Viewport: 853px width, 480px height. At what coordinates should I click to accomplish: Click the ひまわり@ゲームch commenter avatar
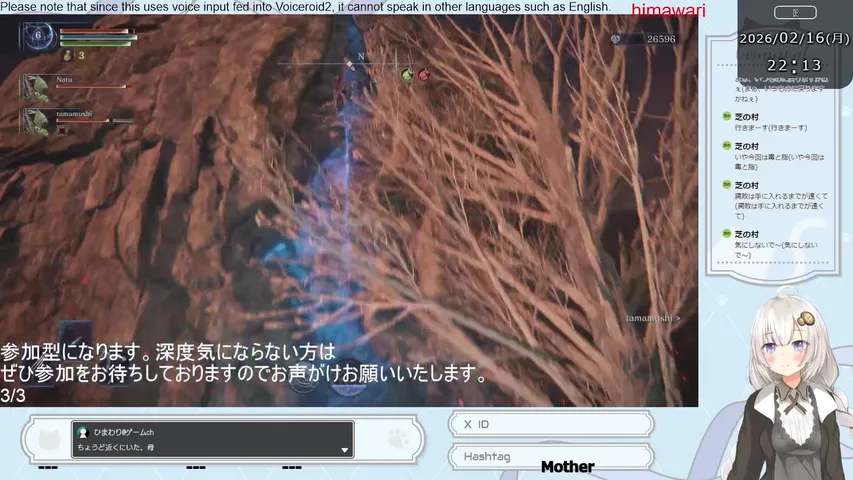(x=83, y=432)
